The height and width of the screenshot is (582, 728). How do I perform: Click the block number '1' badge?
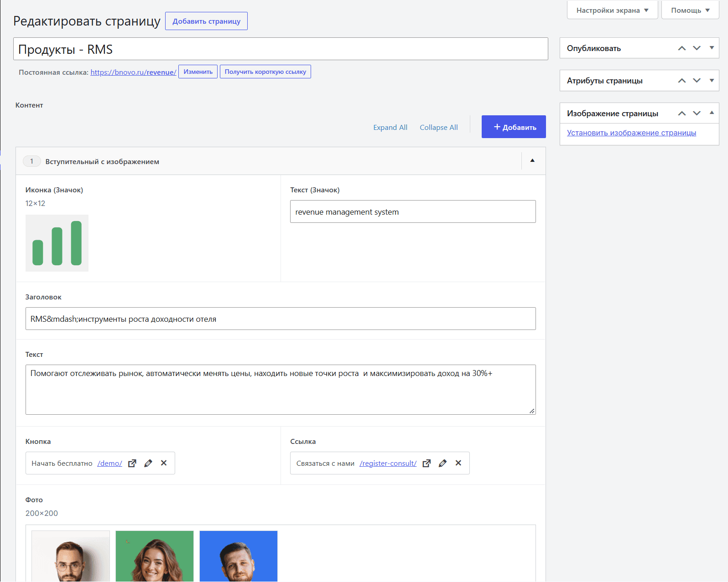31,161
